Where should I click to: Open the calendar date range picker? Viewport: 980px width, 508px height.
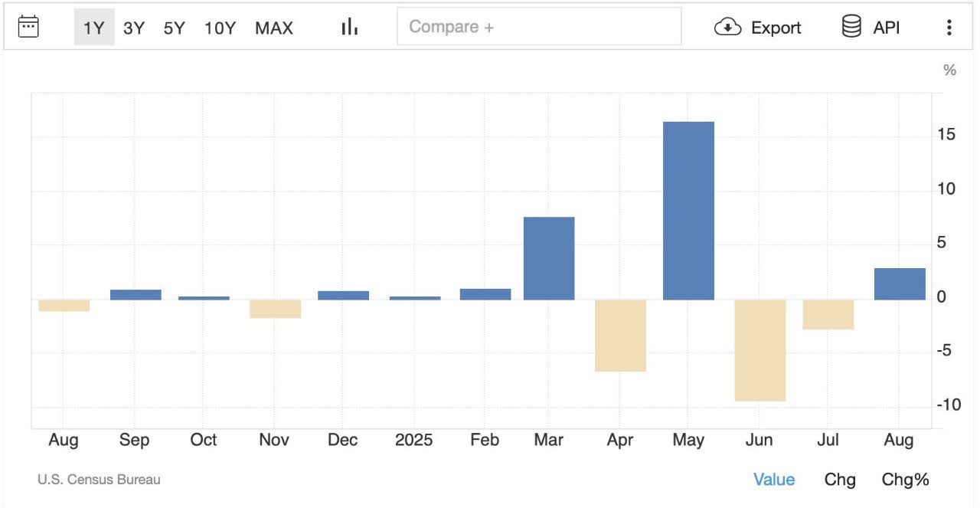coord(28,27)
